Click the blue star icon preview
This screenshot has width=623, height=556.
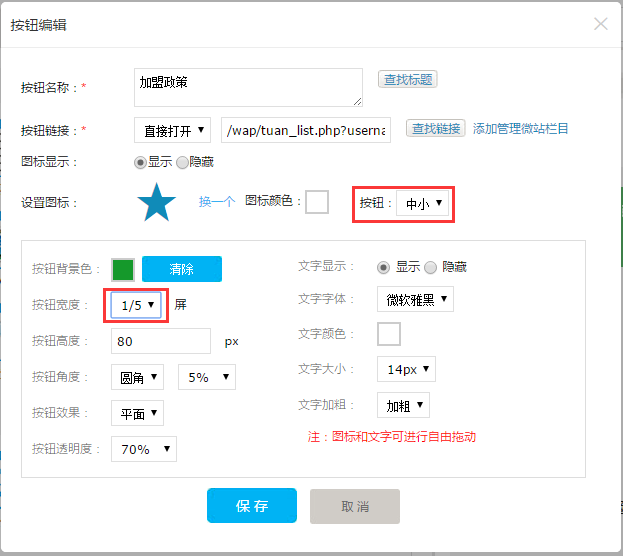click(157, 202)
